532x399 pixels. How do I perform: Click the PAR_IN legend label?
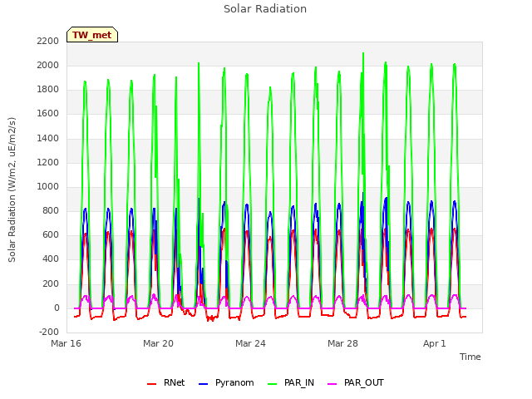299,382
